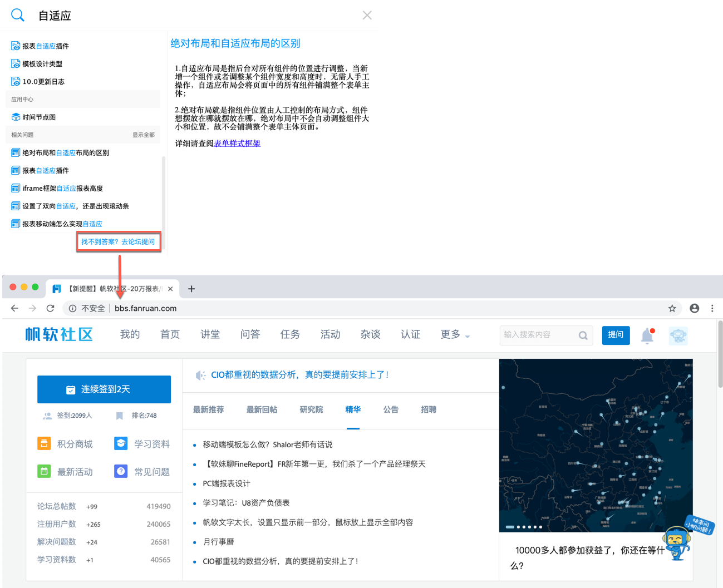Open the CIO都重视的数据分析 announcement headline
723x588 pixels.
(x=300, y=375)
